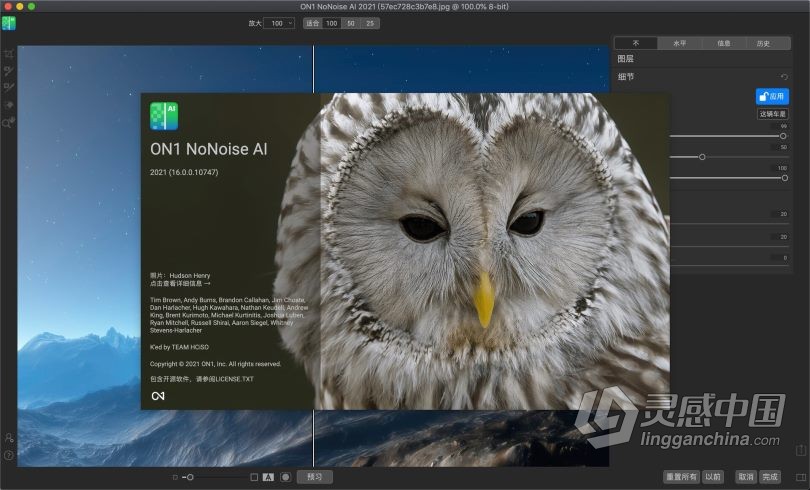Select the crop tool in left toolbar
This screenshot has height=490, width=810.
tap(9, 54)
